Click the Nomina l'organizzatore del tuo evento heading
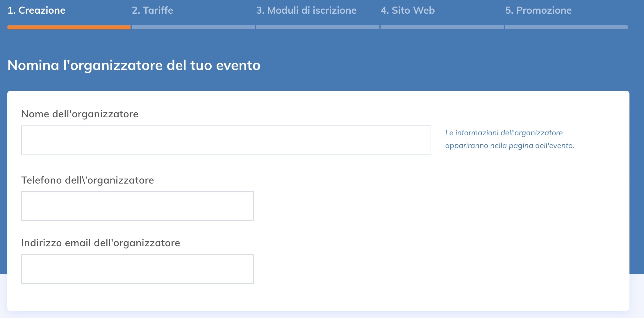Screen dimensions: 644x318 click(134, 65)
